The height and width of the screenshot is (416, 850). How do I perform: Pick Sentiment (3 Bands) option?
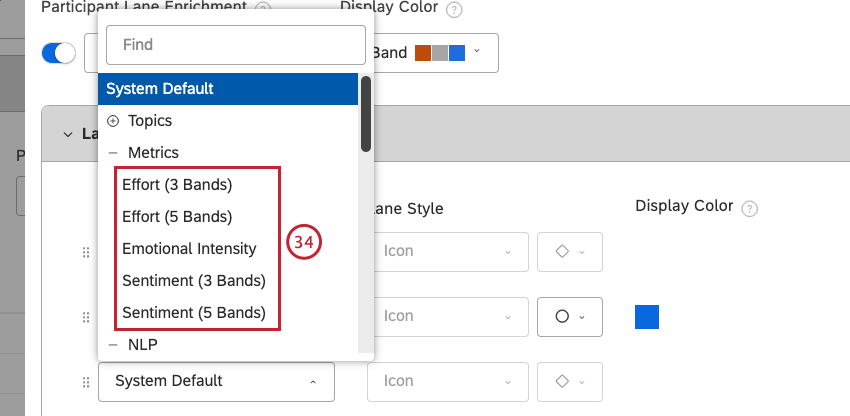tap(194, 281)
